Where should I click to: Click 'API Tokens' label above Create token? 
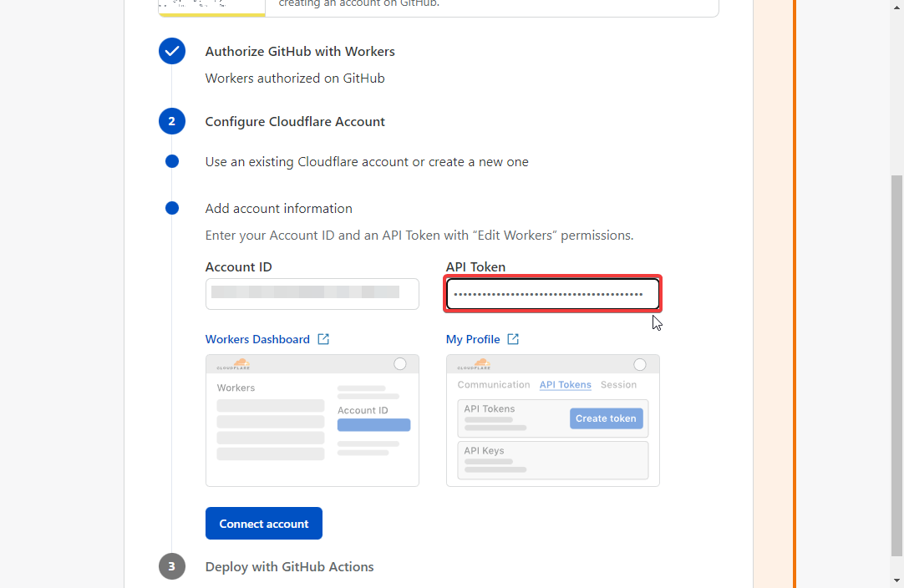(x=490, y=408)
